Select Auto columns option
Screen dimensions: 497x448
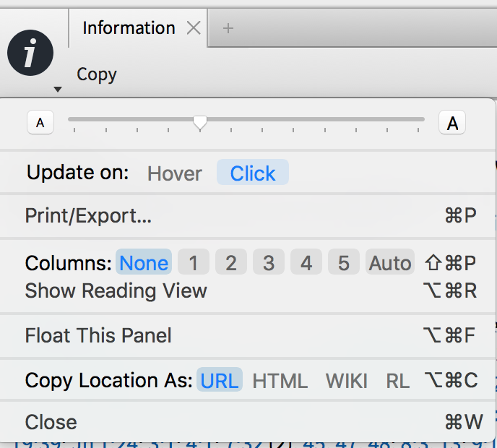390,262
